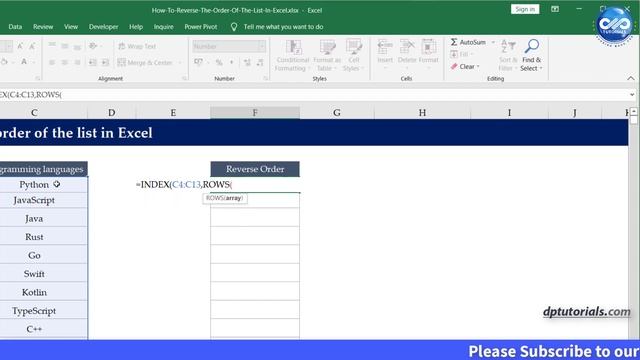
Task: Open the Find & Select menu
Action: [531, 56]
